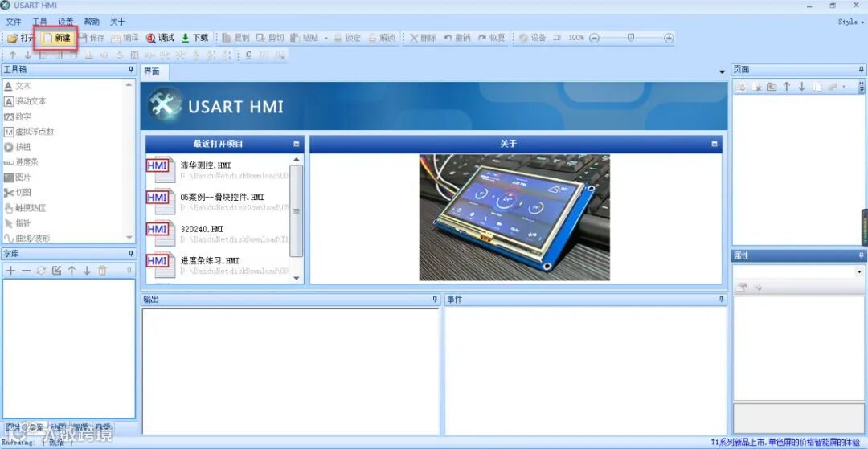
Task: Open the 设置 menu
Action: coord(66,22)
